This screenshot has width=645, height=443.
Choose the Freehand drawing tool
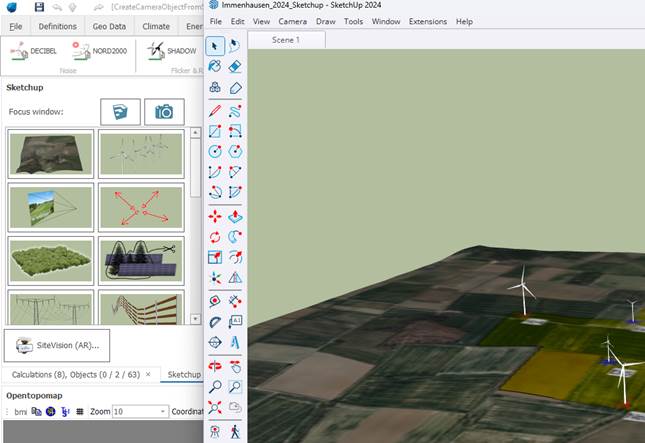point(234,111)
